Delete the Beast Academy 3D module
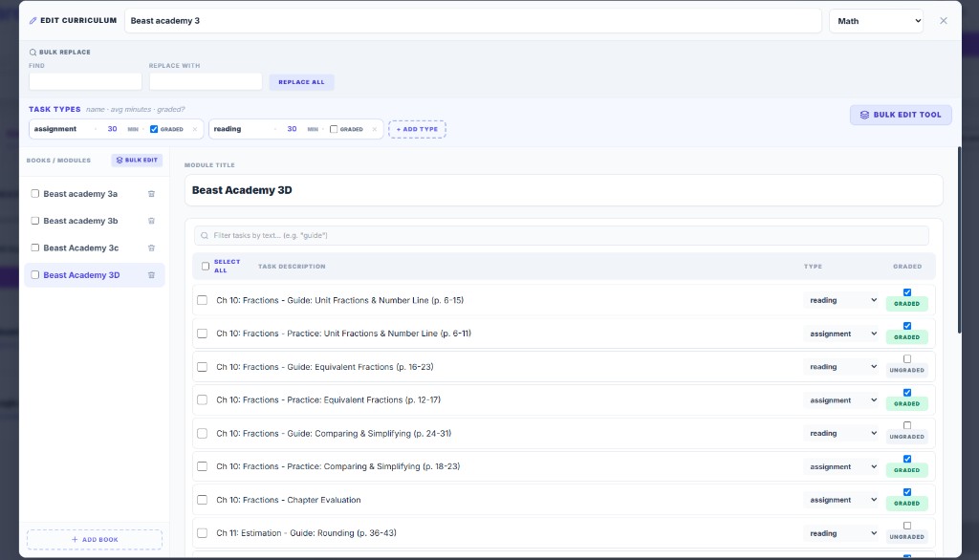The width and height of the screenshot is (979, 560). pos(151,275)
